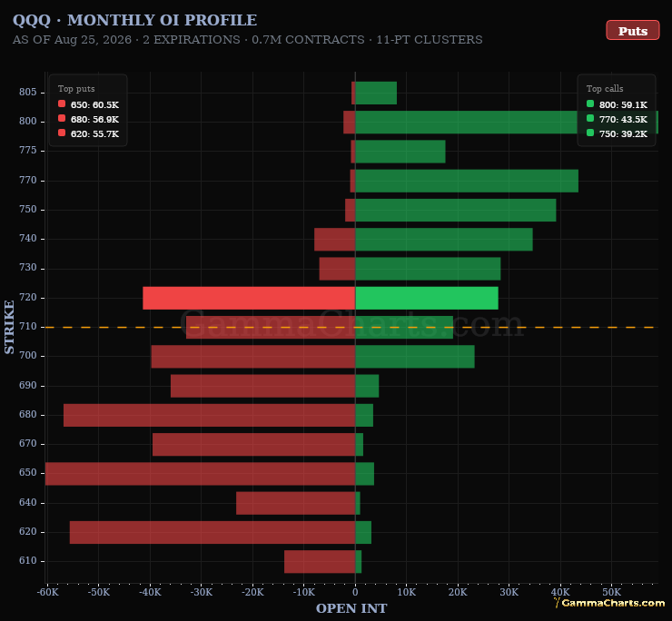This screenshot has height=621, width=672.
Task: Click the '-30K' x-axis tick label
Action: coord(202,592)
